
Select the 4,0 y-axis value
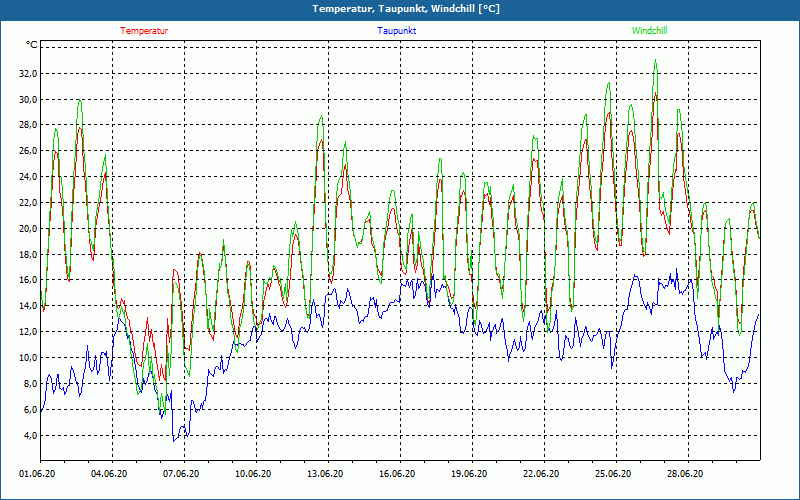30,435
